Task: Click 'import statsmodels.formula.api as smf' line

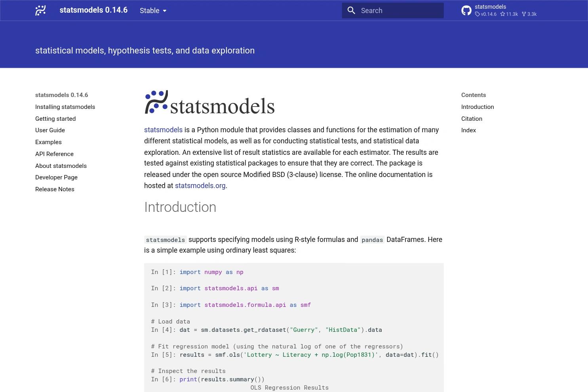Action: pos(231,305)
